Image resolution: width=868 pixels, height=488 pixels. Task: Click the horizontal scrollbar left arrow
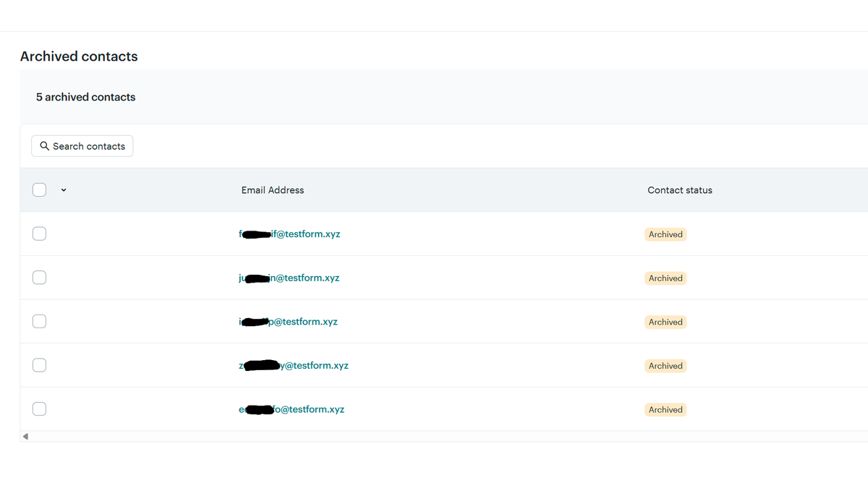click(x=25, y=436)
